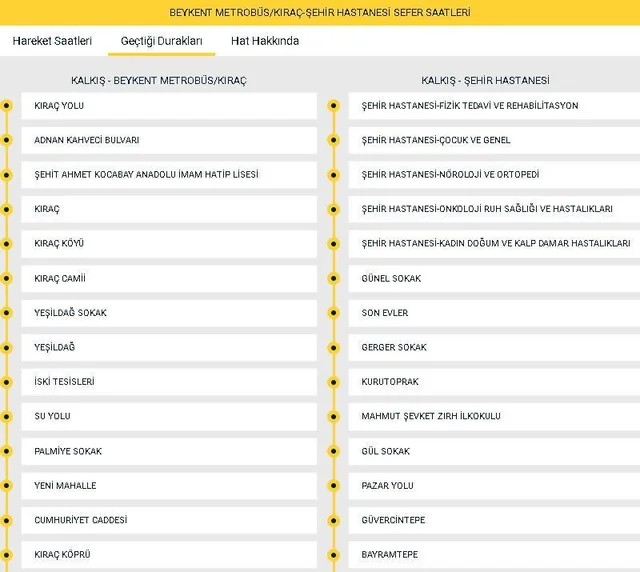Image resolution: width=640 pixels, height=572 pixels.
Task: Click the stop marker dot beside KİRAÇ YOLU
Action: click(x=7, y=105)
